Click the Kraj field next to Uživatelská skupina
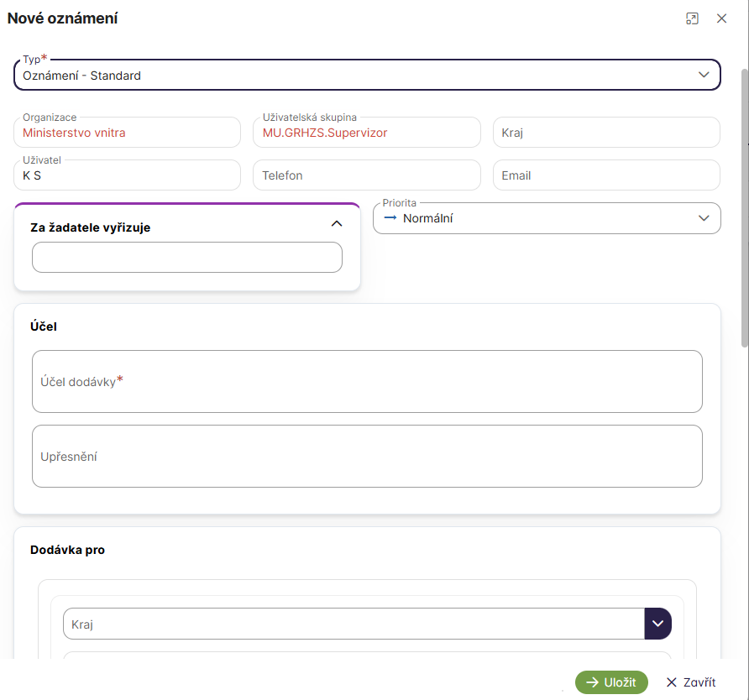Image resolution: width=749 pixels, height=700 pixels. coord(605,133)
